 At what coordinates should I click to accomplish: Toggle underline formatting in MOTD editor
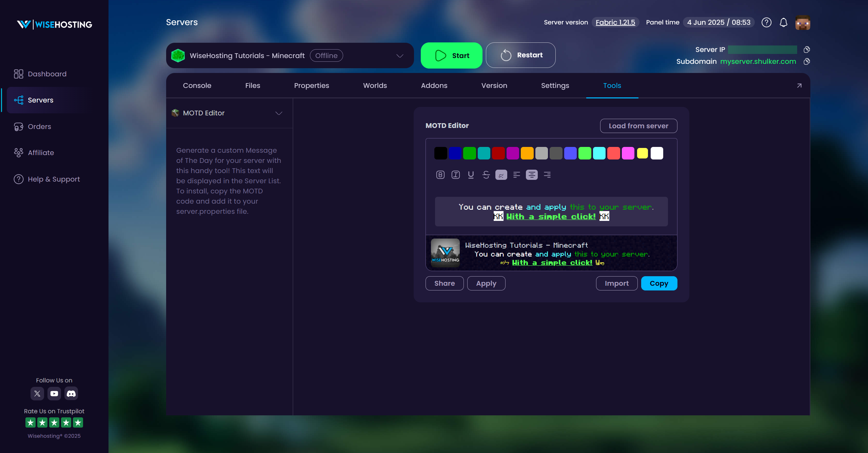(471, 175)
